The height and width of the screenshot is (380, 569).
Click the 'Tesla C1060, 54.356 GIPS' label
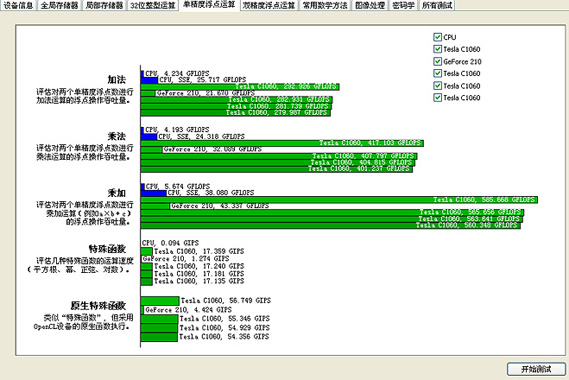(224, 337)
